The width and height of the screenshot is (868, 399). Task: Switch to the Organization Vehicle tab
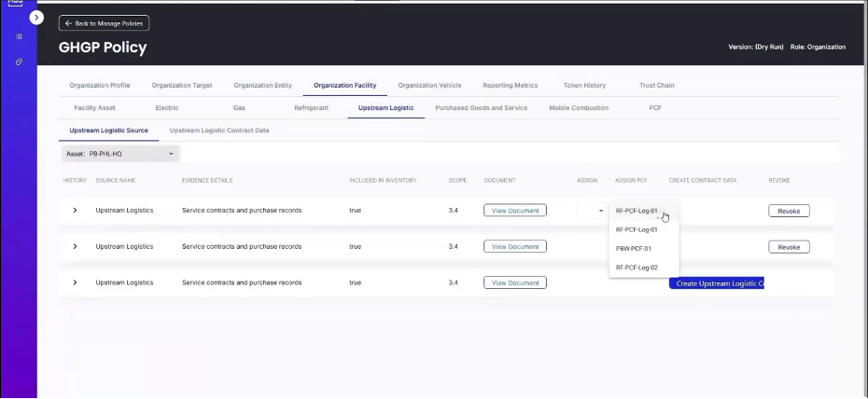429,86
